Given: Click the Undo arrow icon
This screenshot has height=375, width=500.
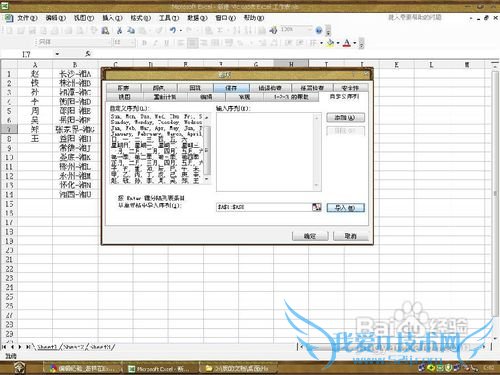Looking at the screenshot, I should click(173, 30).
